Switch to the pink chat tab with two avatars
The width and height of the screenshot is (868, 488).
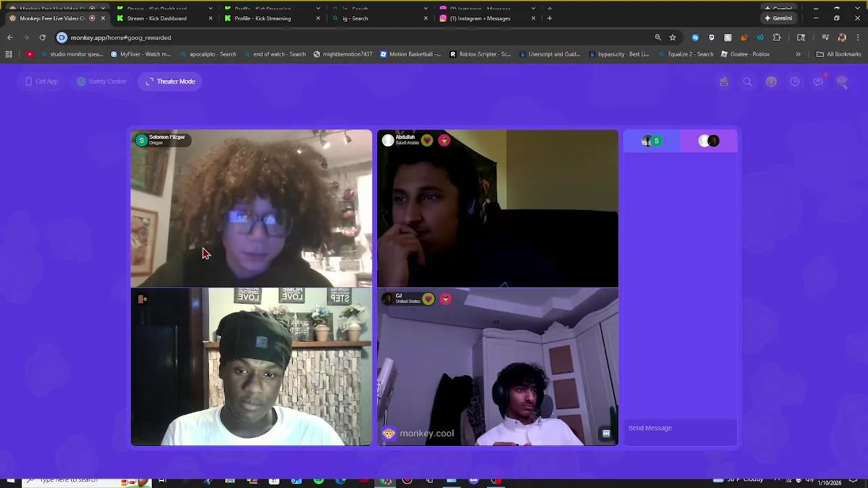point(709,141)
